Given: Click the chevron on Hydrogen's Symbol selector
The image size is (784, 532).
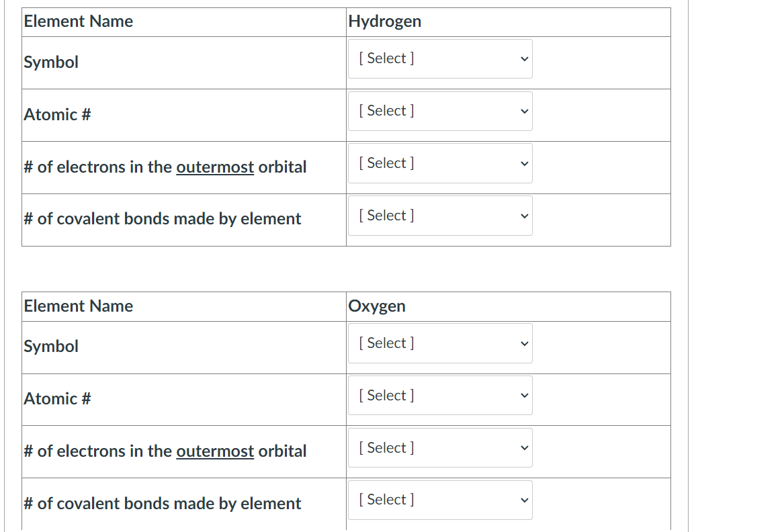Looking at the screenshot, I should click(x=524, y=58).
